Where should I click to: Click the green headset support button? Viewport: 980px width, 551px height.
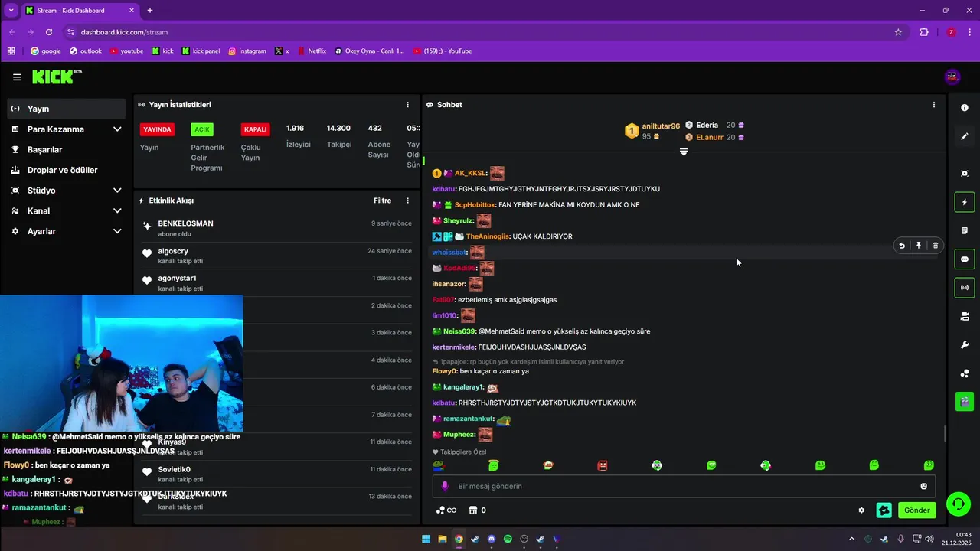pyautogui.click(x=959, y=504)
